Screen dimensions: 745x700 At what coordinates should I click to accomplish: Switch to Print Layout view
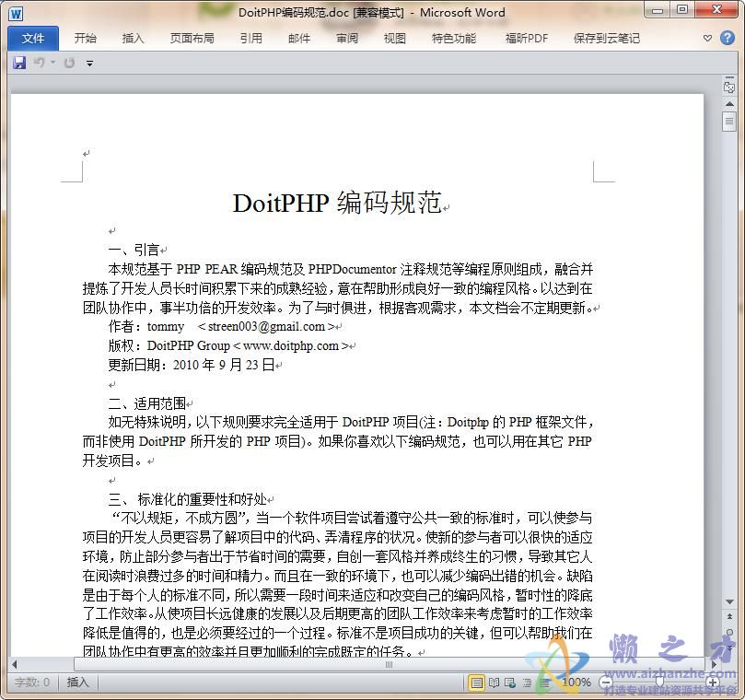(476, 683)
